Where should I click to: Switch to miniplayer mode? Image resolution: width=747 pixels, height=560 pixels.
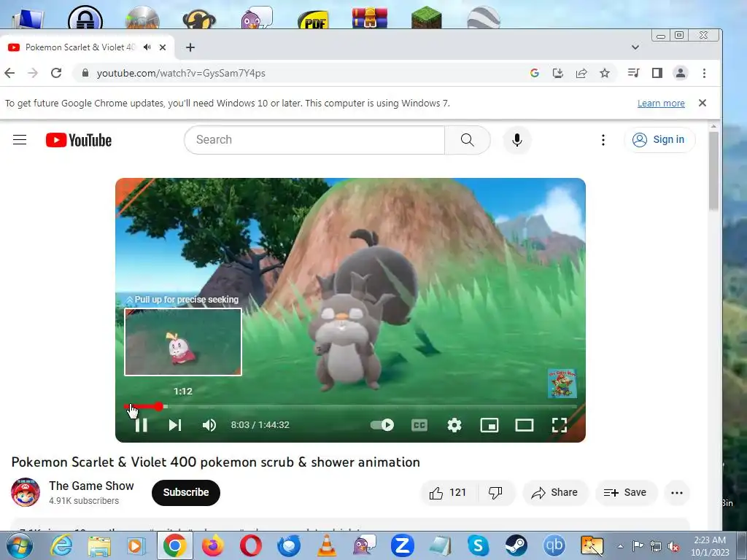click(489, 425)
